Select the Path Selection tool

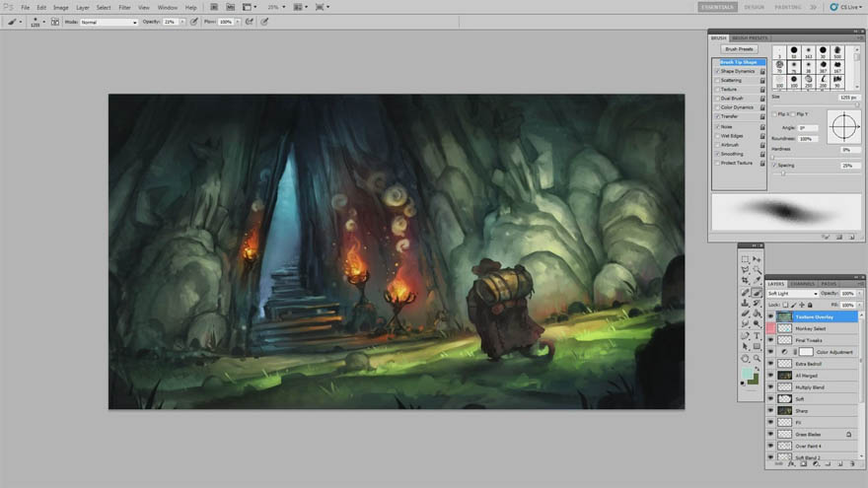745,346
